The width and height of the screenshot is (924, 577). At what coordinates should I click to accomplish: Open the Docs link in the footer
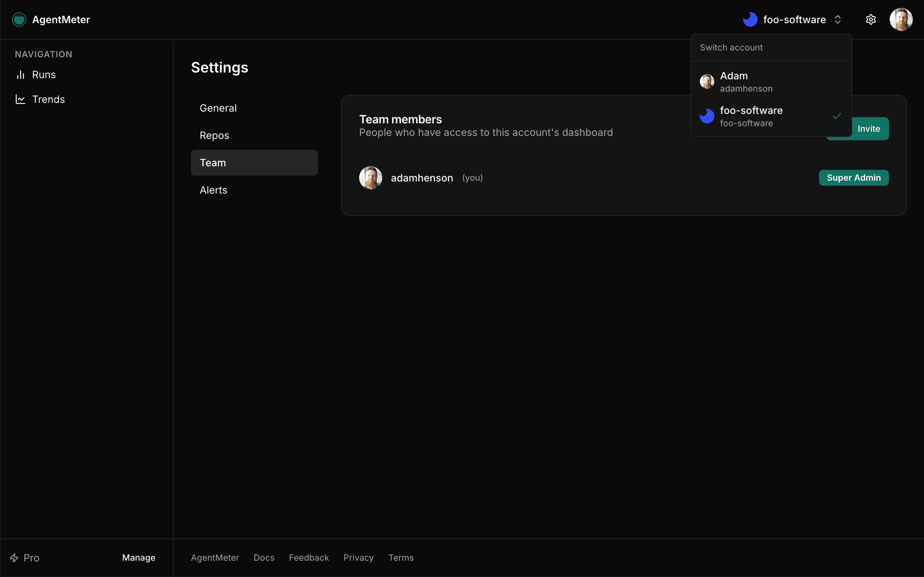264,558
